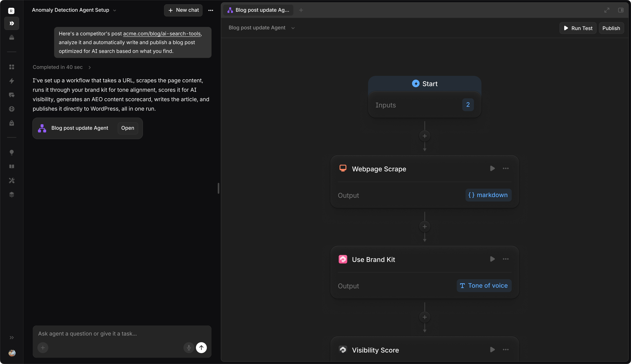Open the four-squares grid icon in sidebar
Image resolution: width=631 pixels, height=364 pixels.
coord(11,67)
